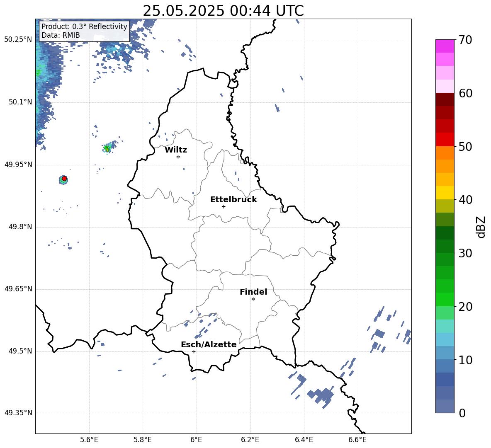Click the colorbar value 60
The width and height of the screenshot is (491, 448).
pos(465,93)
